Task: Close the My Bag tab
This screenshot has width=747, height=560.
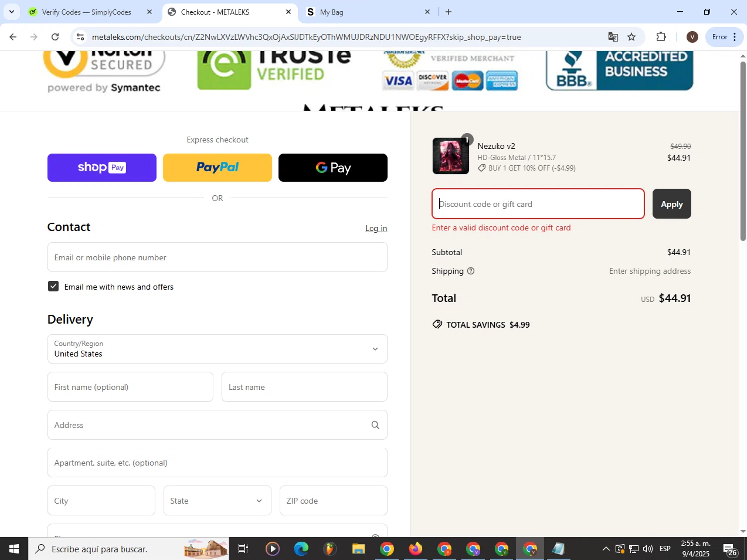Action: pyautogui.click(x=427, y=12)
